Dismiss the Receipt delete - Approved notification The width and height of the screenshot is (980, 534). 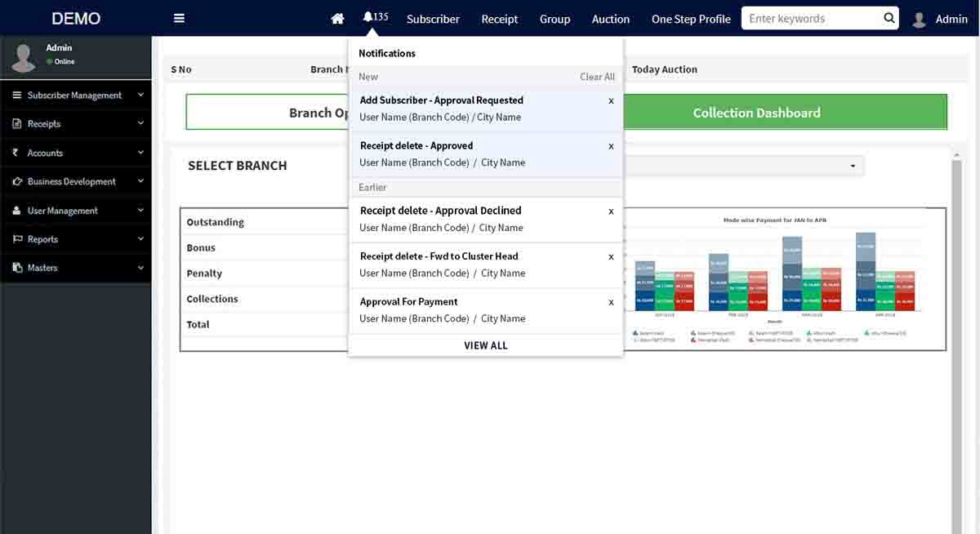tap(611, 147)
